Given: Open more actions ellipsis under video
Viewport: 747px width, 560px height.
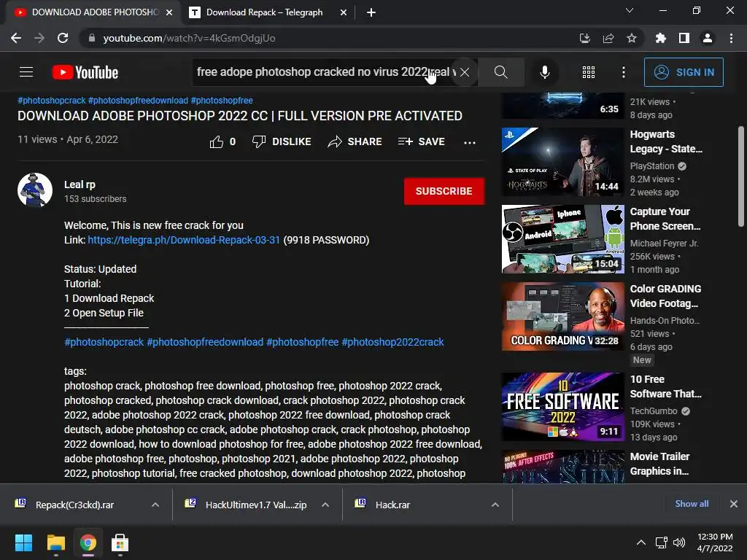Looking at the screenshot, I should click(x=470, y=142).
